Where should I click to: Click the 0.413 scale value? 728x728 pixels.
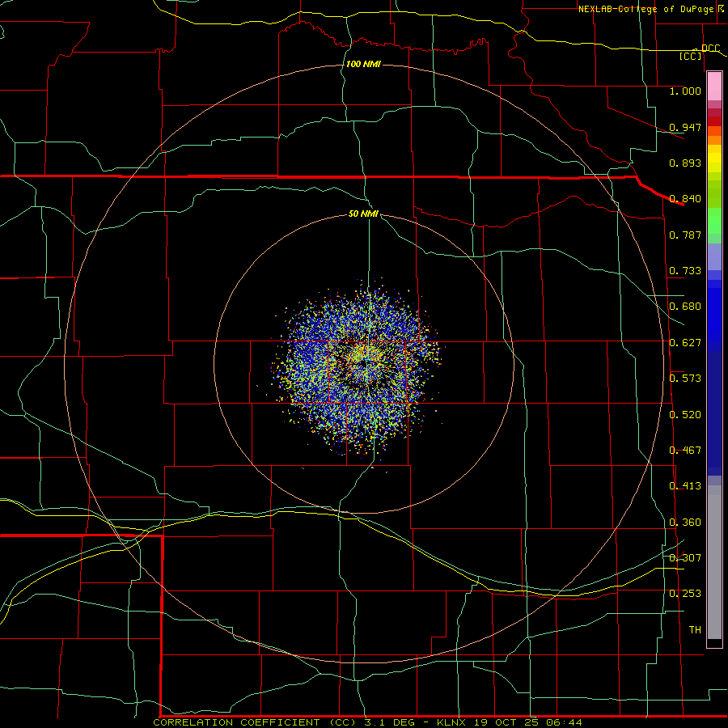pyautogui.click(x=685, y=486)
